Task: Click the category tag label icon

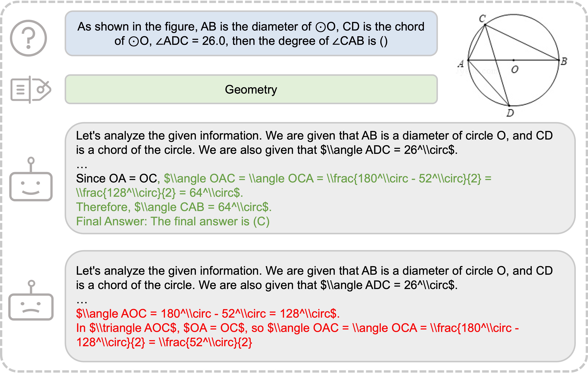Action: pos(31,90)
